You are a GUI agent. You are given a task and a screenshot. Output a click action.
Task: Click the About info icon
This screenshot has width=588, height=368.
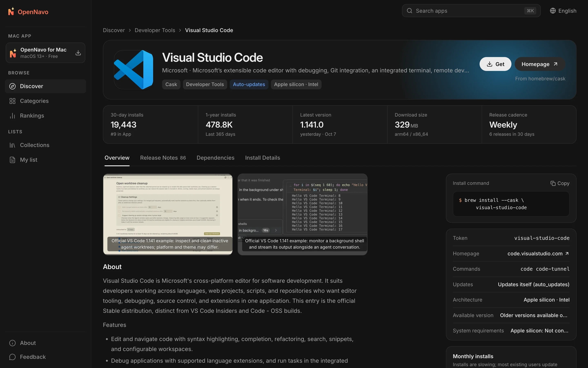(12, 343)
